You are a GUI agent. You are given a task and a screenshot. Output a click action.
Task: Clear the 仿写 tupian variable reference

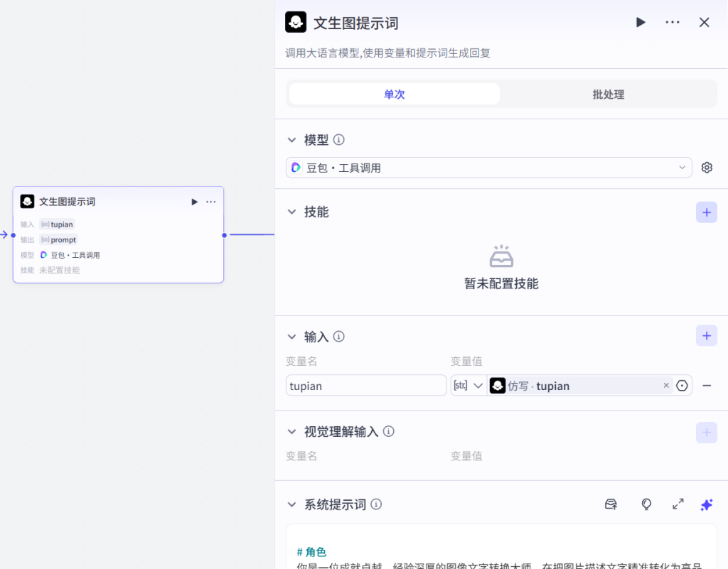(666, 386)
